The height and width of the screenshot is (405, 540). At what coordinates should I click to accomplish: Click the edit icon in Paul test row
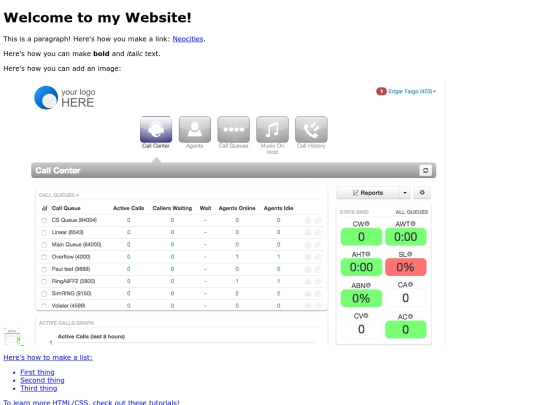pos(318,269)
